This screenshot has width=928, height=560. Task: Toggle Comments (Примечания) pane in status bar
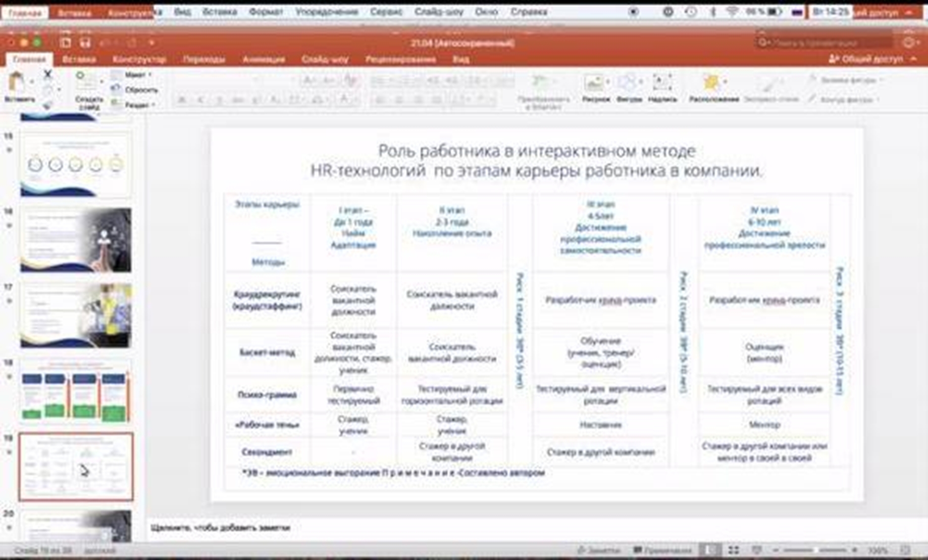(x=662, y=550)
